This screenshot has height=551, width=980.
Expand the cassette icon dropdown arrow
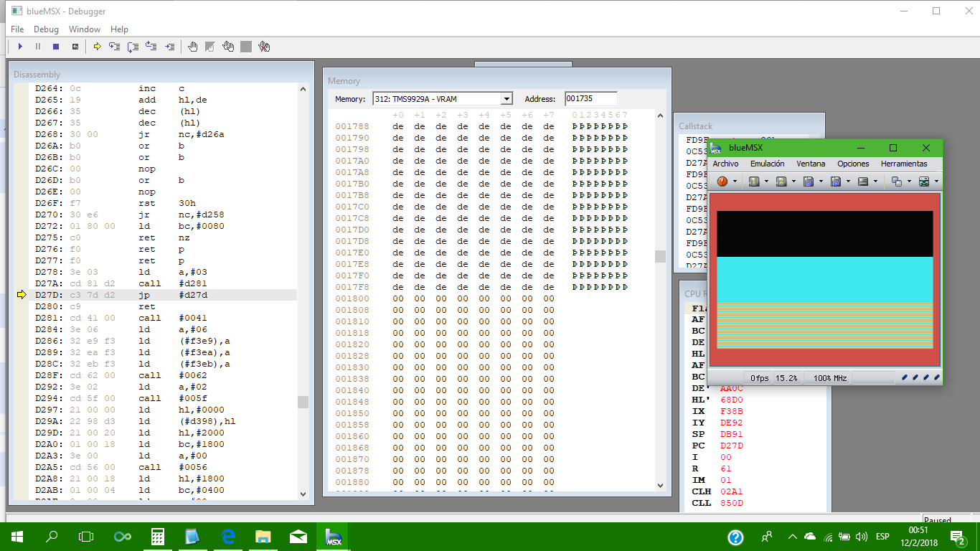pyautogui.click(x=876, y=181)
